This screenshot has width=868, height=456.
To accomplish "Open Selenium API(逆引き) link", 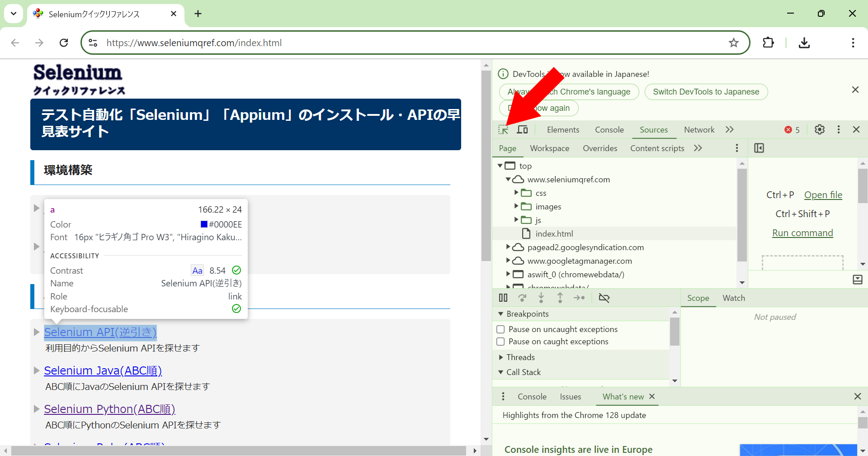I will tap(100, 332).
